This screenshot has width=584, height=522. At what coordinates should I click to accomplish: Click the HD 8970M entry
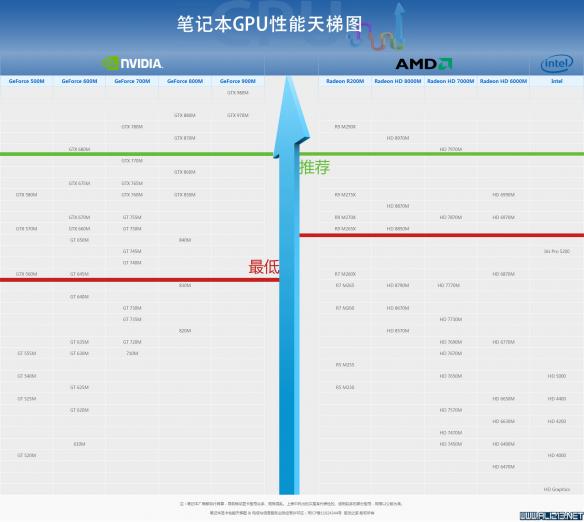coord(398,138)
